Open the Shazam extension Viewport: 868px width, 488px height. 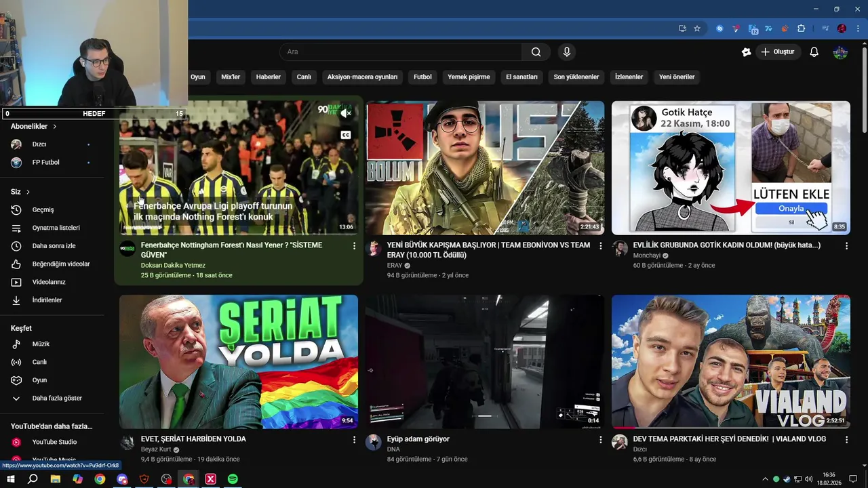(x=719, y=28)
